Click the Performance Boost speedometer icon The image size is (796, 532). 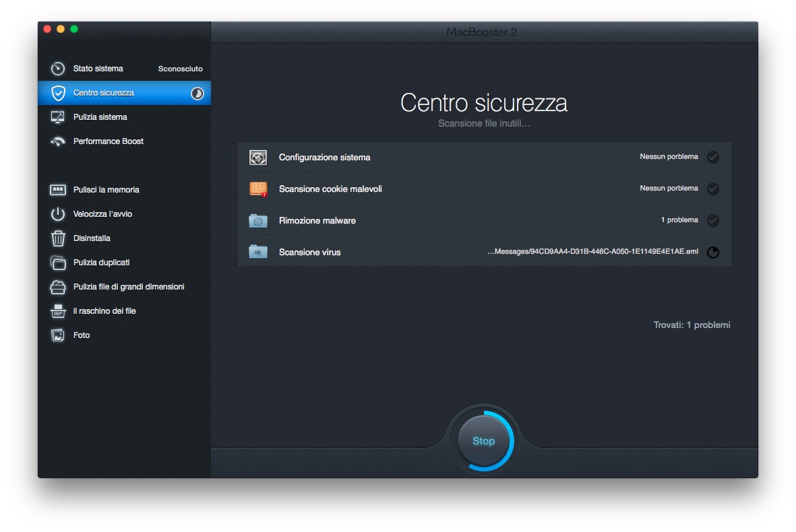coord(58,141)
